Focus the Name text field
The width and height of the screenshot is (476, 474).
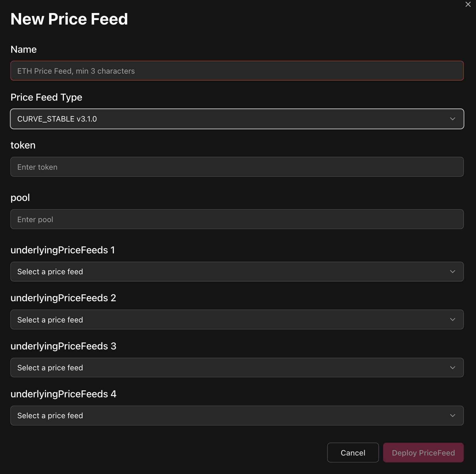(236, 71)
